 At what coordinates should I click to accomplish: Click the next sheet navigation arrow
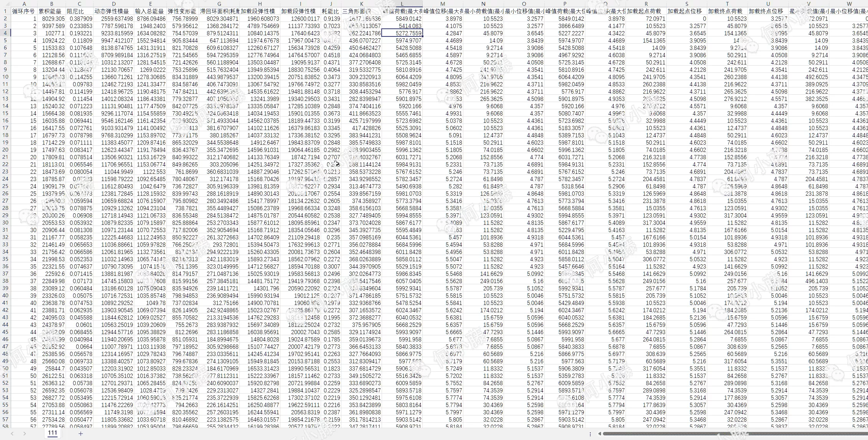25,433
